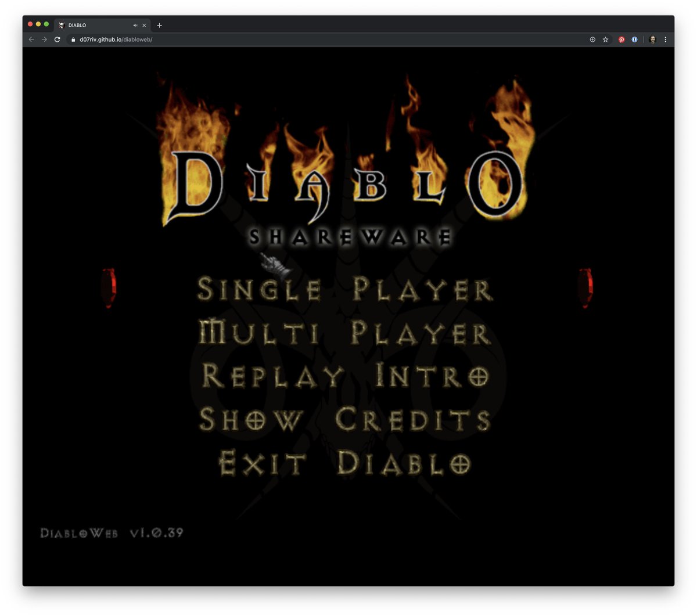Open Chrome's three-dot menu
Viewport: 697px width, 616px height.
click(666, 39)
